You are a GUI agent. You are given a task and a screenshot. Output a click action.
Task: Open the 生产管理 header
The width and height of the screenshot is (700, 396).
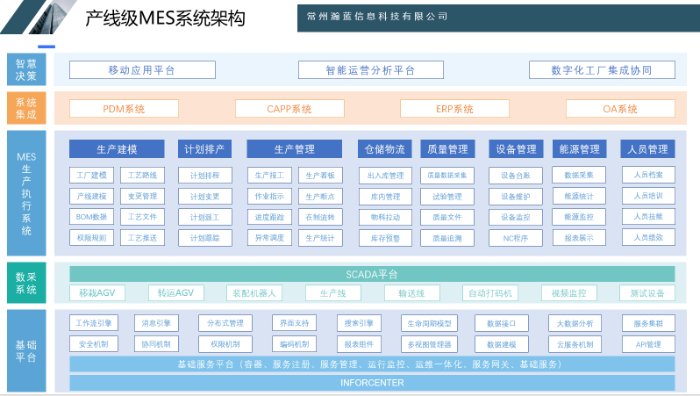[x=294, y=149]
